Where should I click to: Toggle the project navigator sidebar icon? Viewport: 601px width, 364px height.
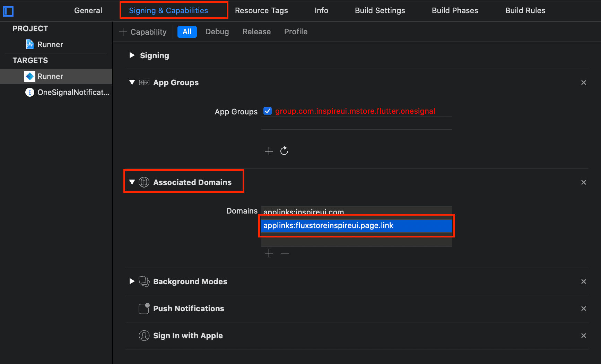(8, 11)
